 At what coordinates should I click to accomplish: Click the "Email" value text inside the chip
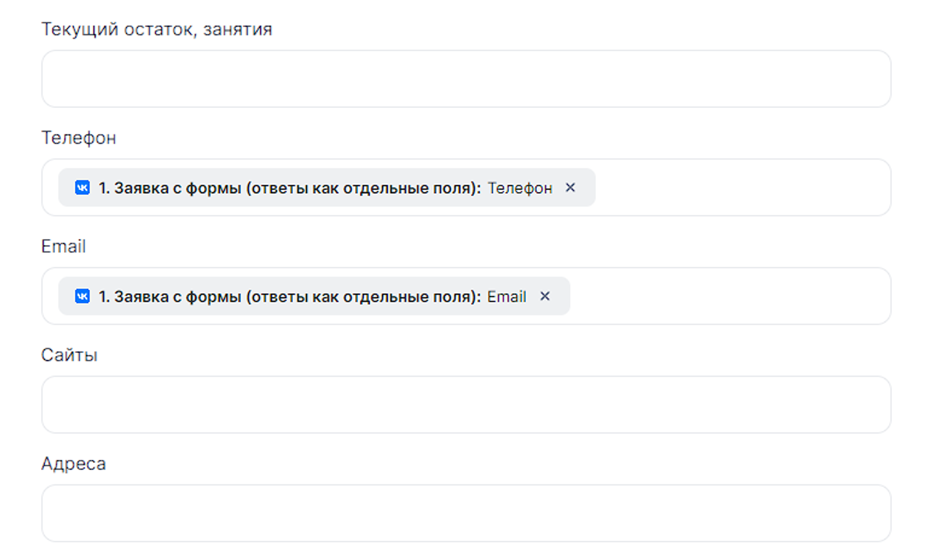[507, 297]
